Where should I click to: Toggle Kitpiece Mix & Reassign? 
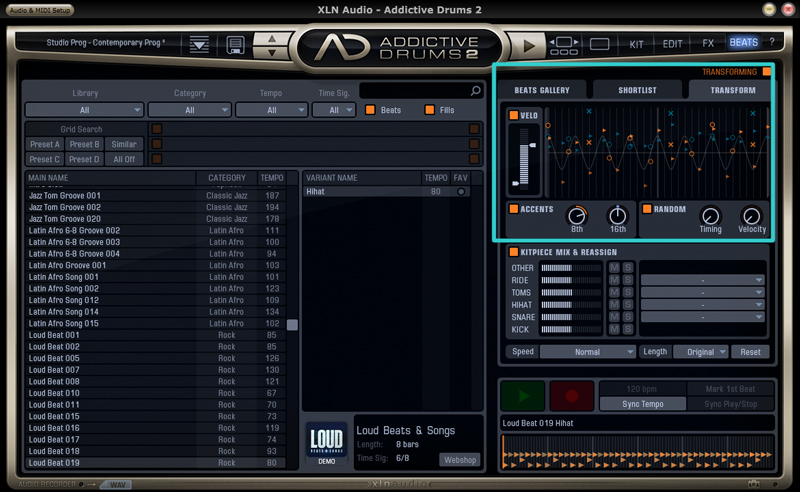(514, 252)
